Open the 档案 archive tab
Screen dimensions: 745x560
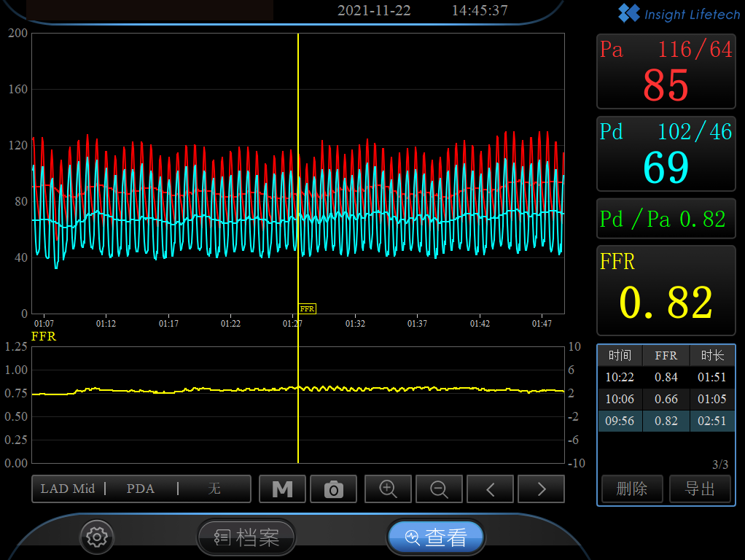[x=246, y=538]
